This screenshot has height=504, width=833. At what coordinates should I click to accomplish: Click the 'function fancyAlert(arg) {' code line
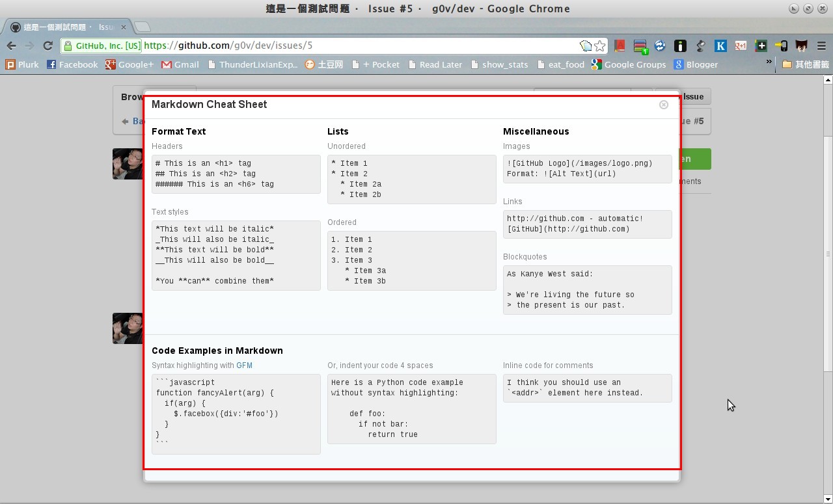215,393
